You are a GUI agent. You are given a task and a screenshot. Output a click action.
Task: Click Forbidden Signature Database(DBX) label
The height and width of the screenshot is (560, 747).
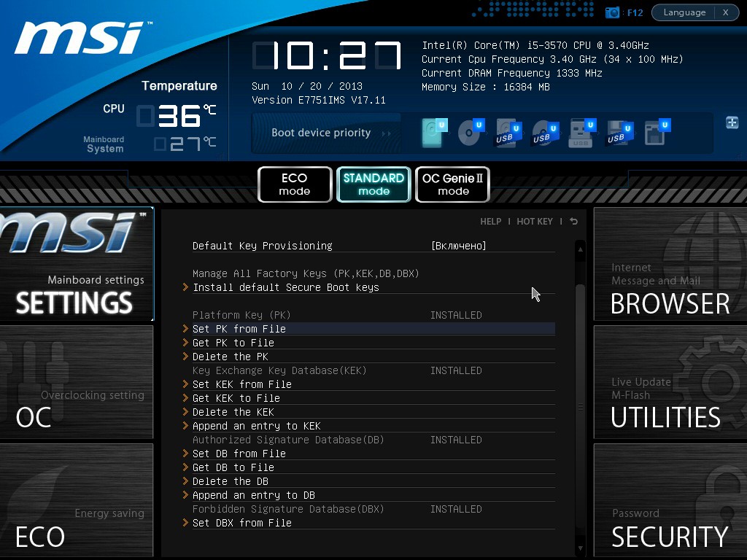click(x=288, y=508)
